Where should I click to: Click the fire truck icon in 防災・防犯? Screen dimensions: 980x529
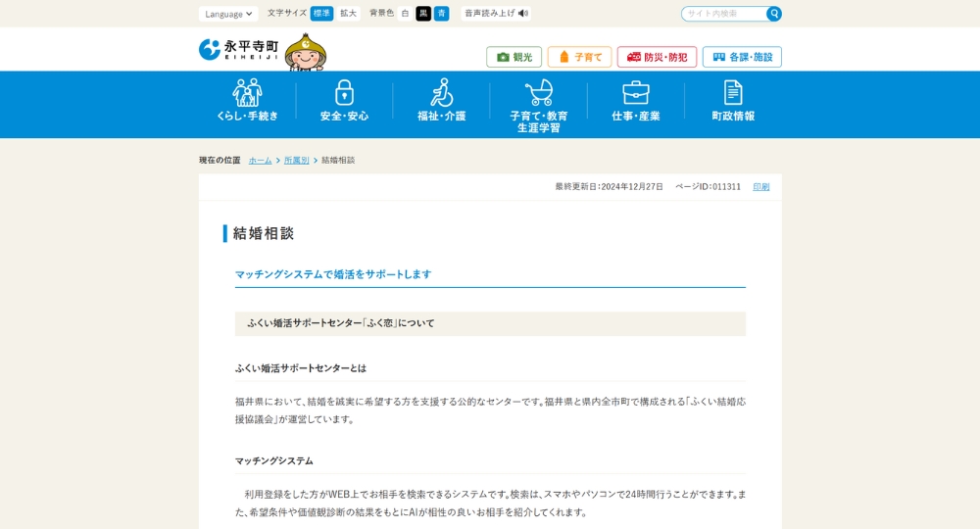(634, 57)
